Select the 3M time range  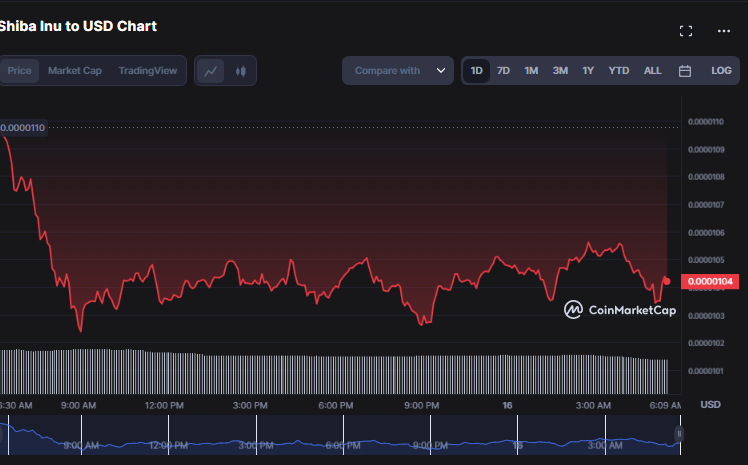560,71
